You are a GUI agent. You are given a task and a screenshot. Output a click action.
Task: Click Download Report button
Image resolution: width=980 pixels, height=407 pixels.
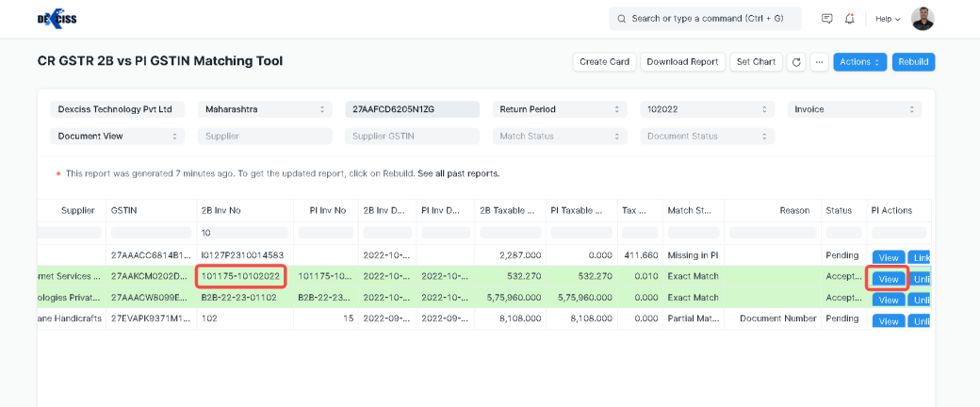click(x=684, y=62)
